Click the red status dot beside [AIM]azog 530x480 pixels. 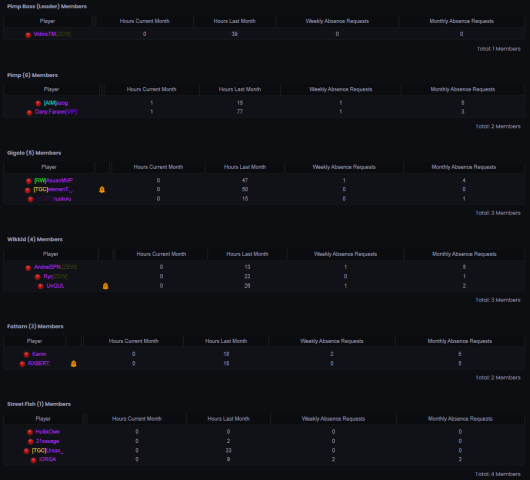(x=38, y=103)
